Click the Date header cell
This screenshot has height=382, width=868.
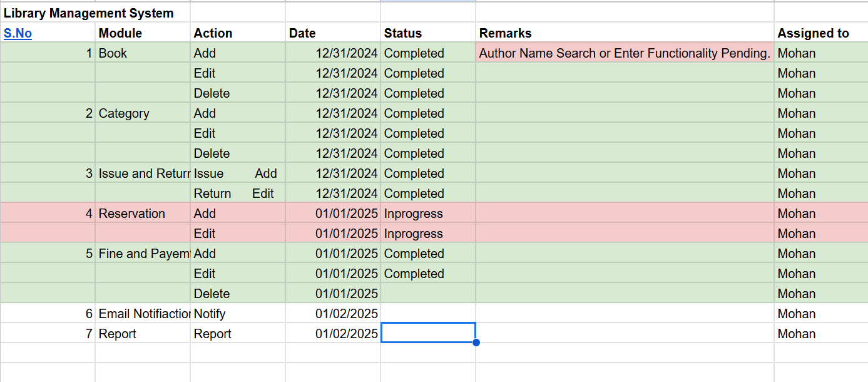(302, 34)
